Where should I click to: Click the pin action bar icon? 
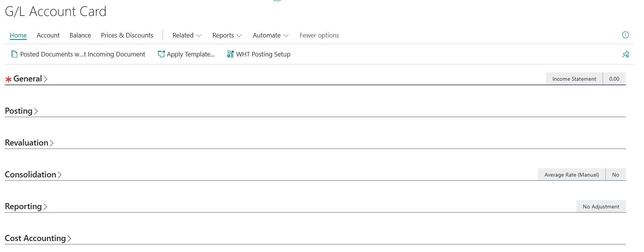[625, 54]
